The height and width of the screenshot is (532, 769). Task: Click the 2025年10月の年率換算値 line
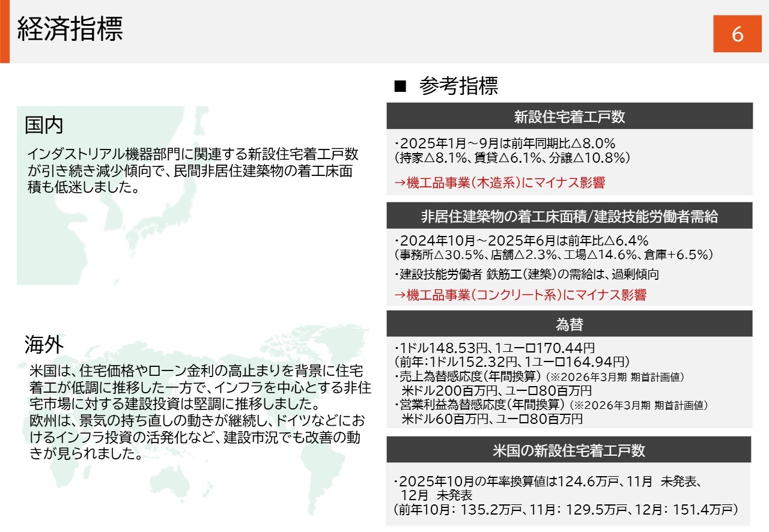(547, 481)
